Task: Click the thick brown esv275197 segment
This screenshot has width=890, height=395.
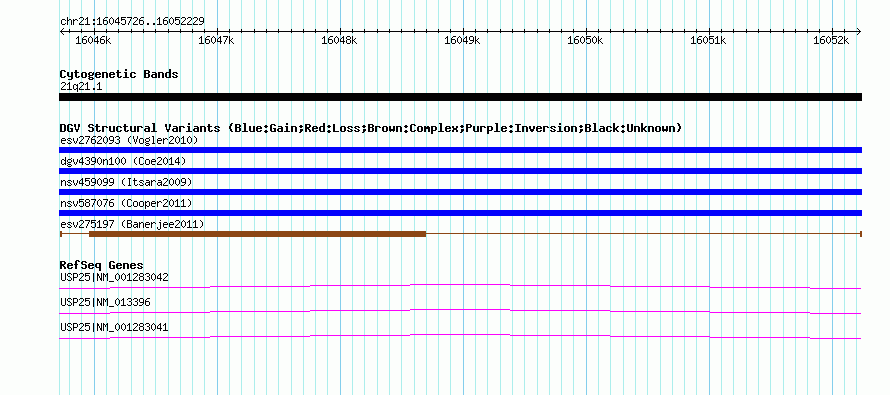Action: click(258, 234)
